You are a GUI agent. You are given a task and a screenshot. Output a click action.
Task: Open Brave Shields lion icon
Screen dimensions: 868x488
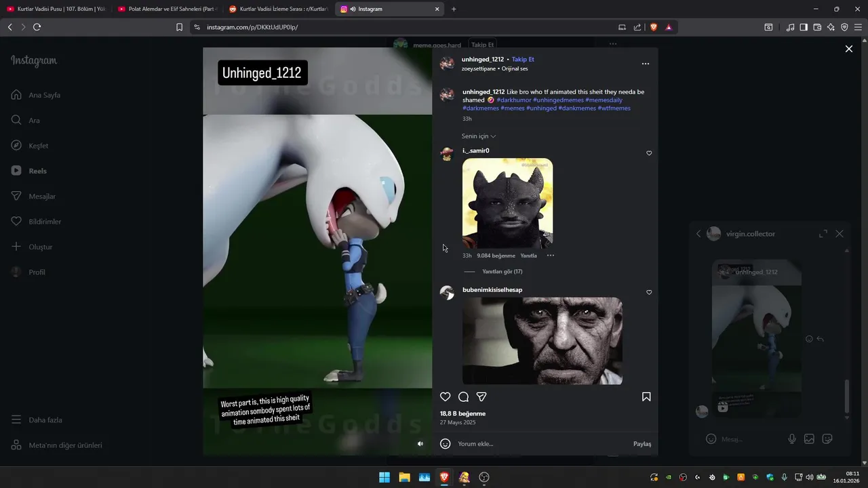point(654,27)
